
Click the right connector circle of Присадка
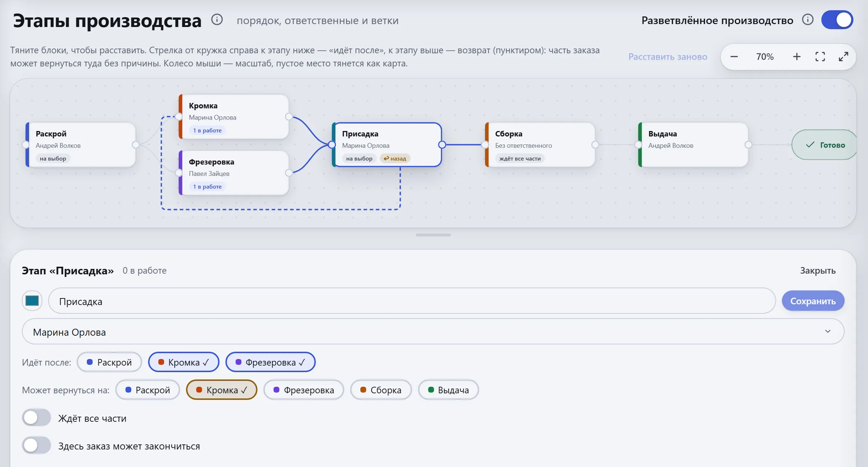[442, 145]
